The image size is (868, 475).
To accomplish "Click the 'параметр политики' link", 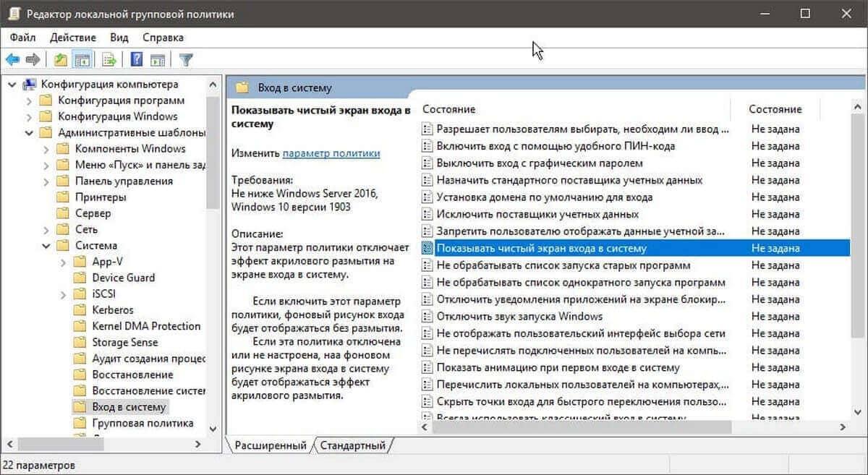I will (x=331, y=153).
